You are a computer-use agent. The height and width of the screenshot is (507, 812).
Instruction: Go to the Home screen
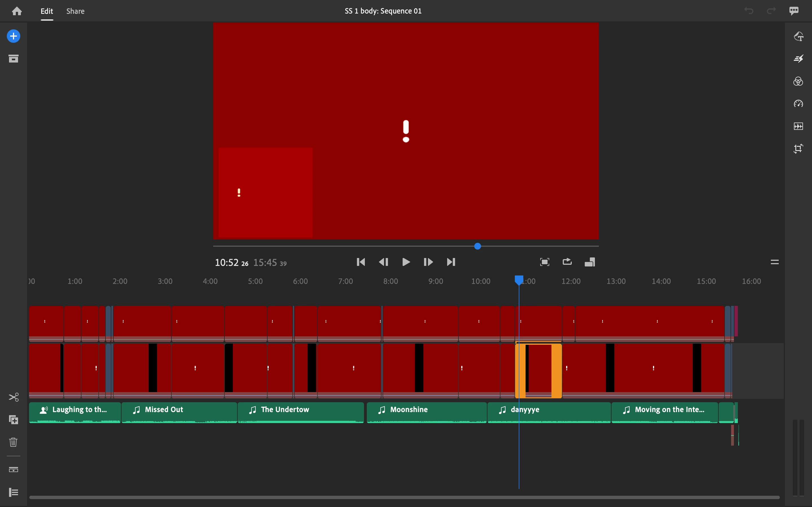(x=17, y=11)
